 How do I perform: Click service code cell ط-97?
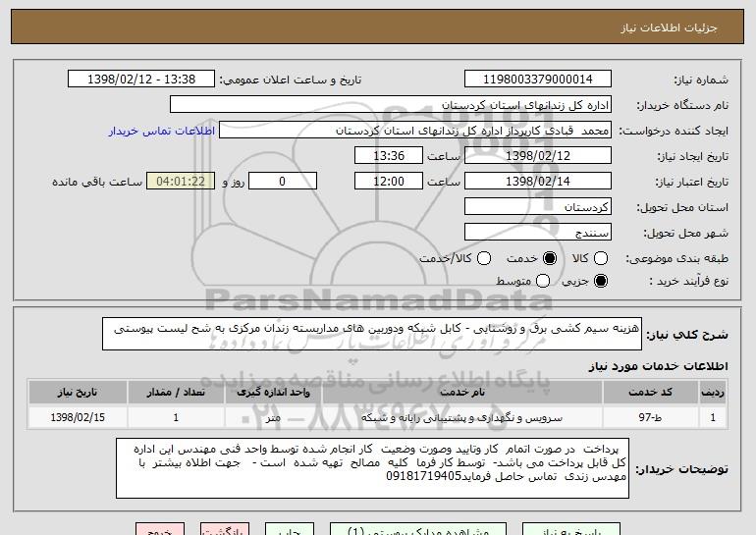click(x=650, y=417)
